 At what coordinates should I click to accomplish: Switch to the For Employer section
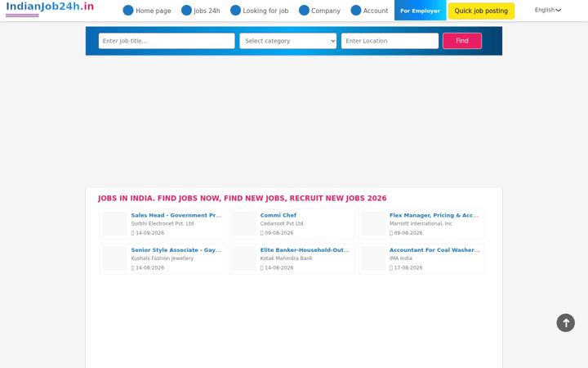click(x=420, y=10)
